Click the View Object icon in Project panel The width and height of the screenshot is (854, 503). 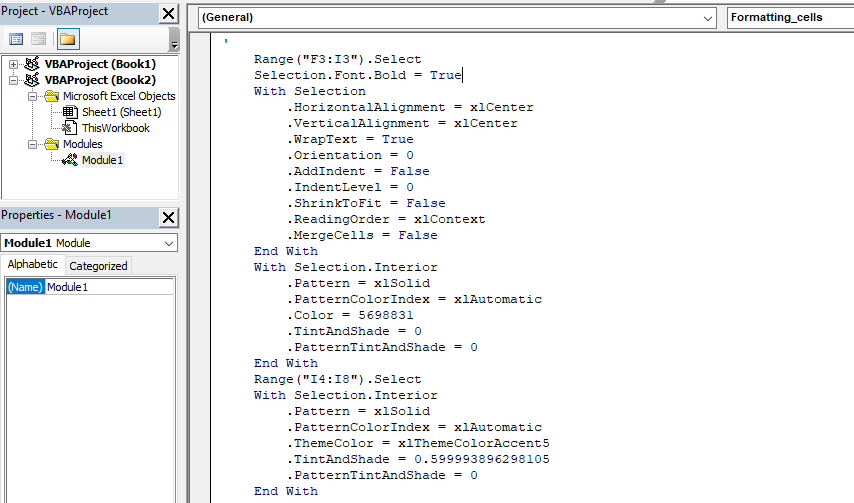pos(38,39)
